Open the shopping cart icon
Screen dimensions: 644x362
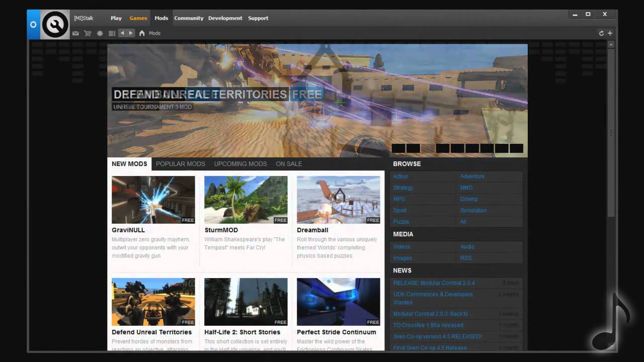click(88, 33)
